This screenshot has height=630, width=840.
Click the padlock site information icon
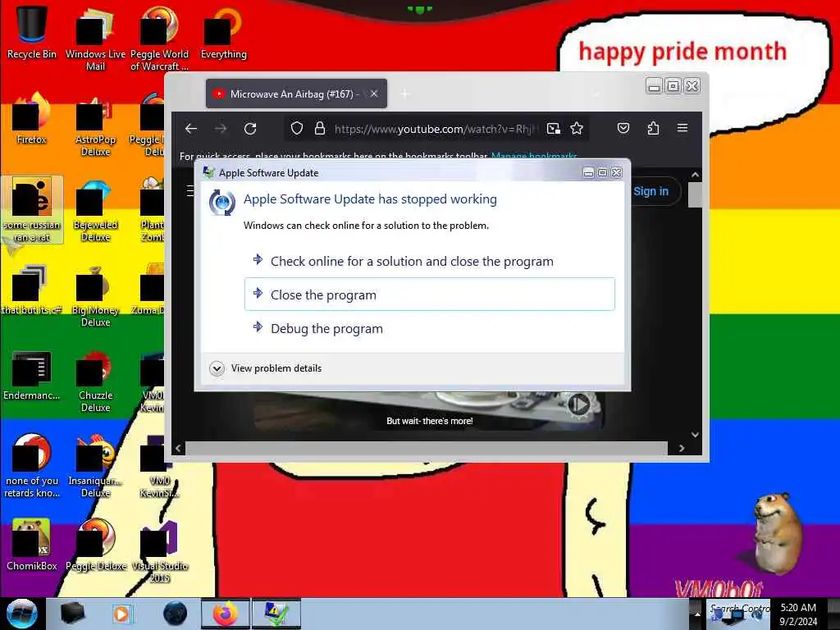(x=320, y=129)
